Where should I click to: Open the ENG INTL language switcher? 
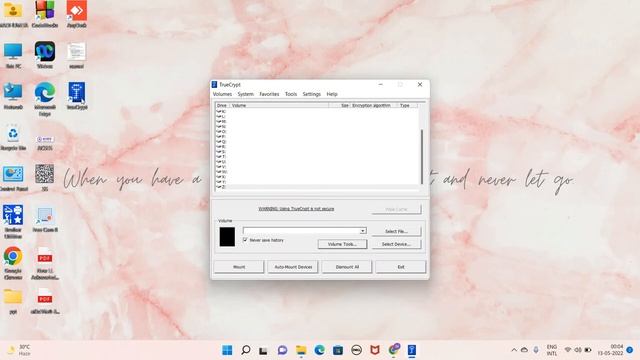click(552, 350)
